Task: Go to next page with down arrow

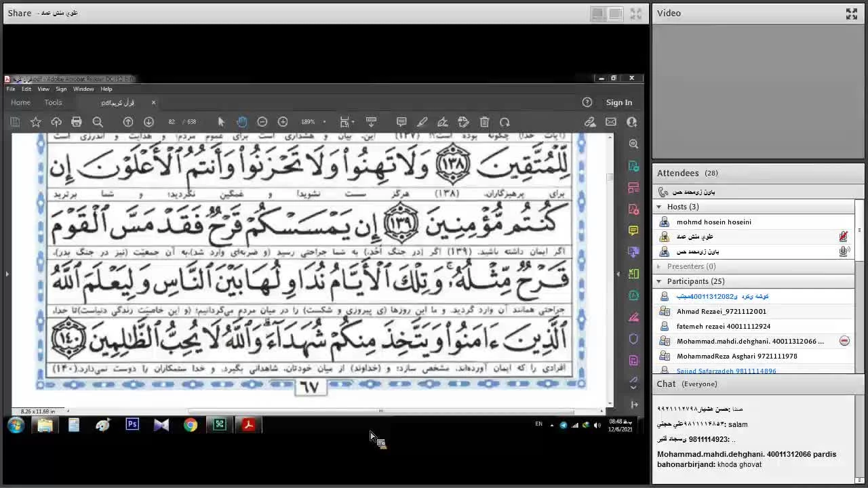Action: tap(149, 122)
